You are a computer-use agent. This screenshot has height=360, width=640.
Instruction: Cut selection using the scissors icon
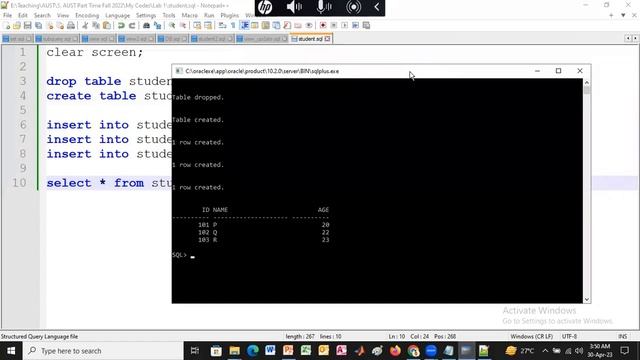pyautogui.click(x=84, y=25)
